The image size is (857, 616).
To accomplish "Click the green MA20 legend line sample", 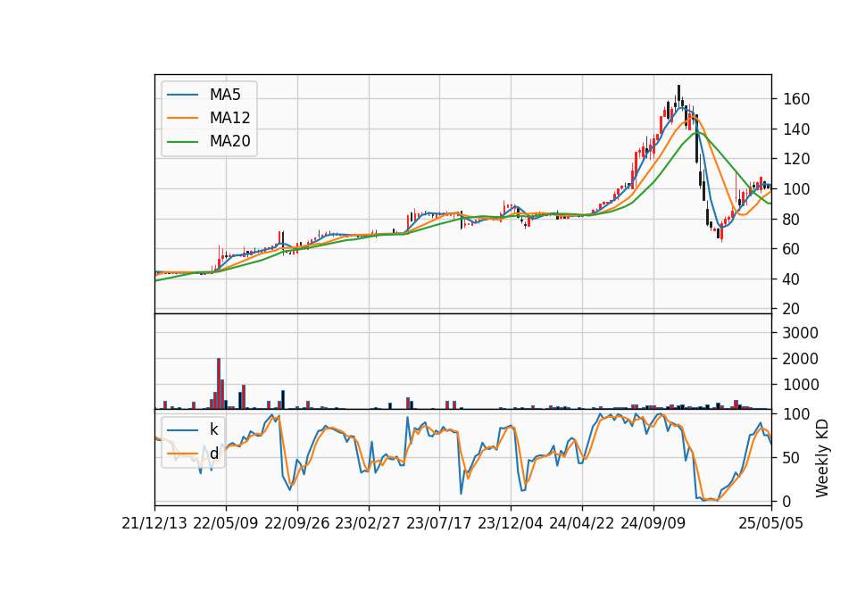I will pyautogui.click(x=182, y=142).
